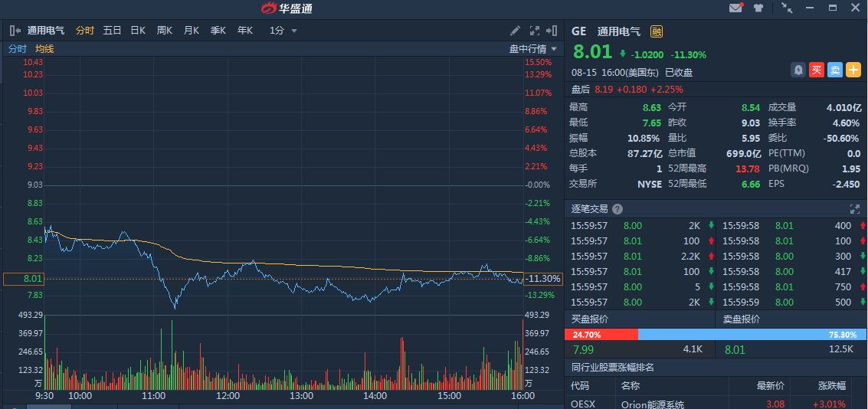Viewport: 868px width, 409px height.
Task: Click the 15:59:58 trade row with 417
Action: (x=792, y=272)
